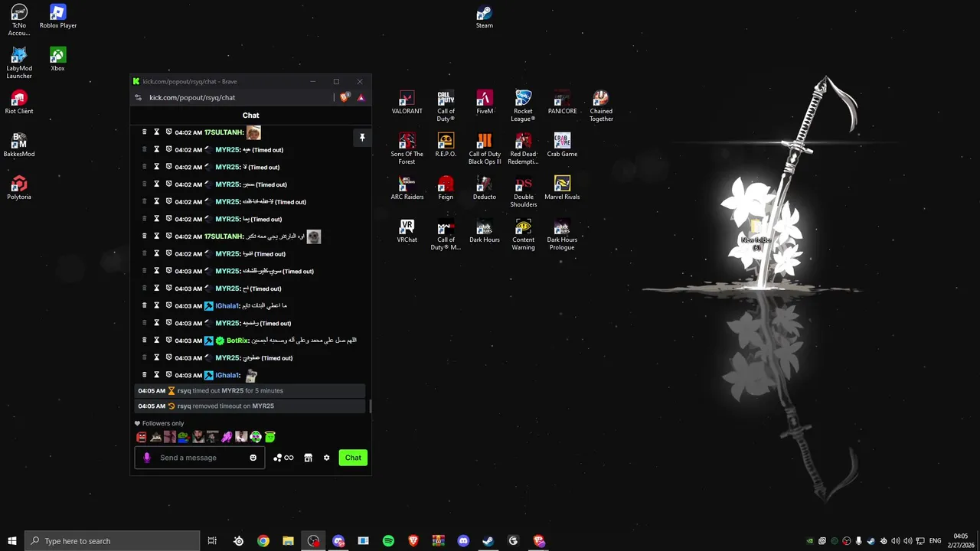The image size is (980, 551).
Task: Click IGhala1 username on Arabic text message
Action: coord(227,306)
